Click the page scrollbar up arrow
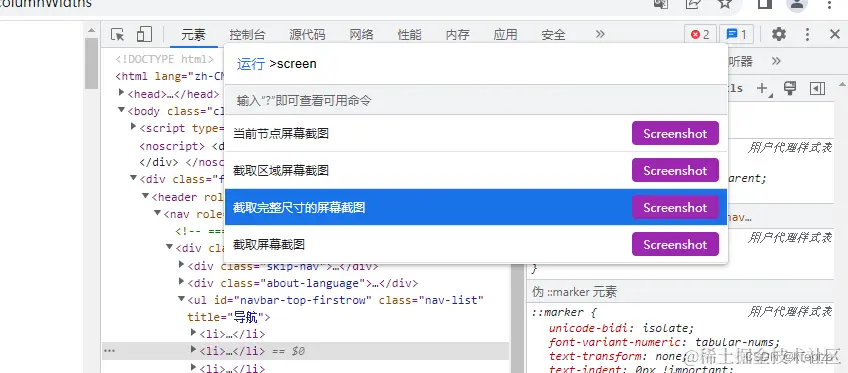This screenshot has width=848, height=373. tap(91, 30)
